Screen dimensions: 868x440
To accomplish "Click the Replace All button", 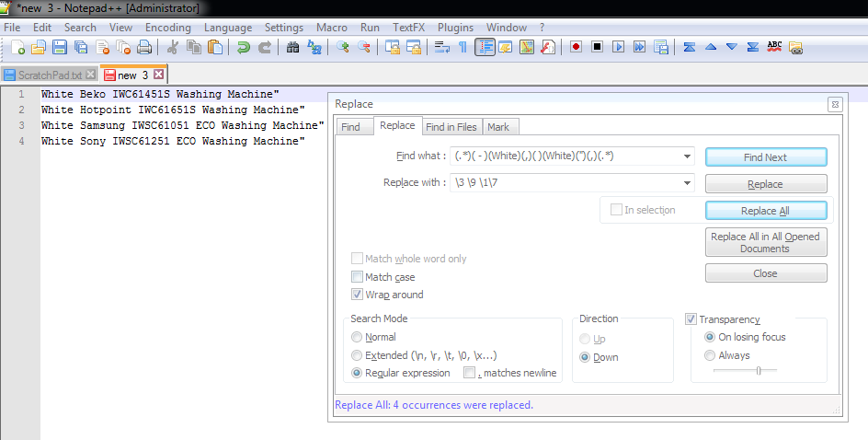I will point(766,211).
